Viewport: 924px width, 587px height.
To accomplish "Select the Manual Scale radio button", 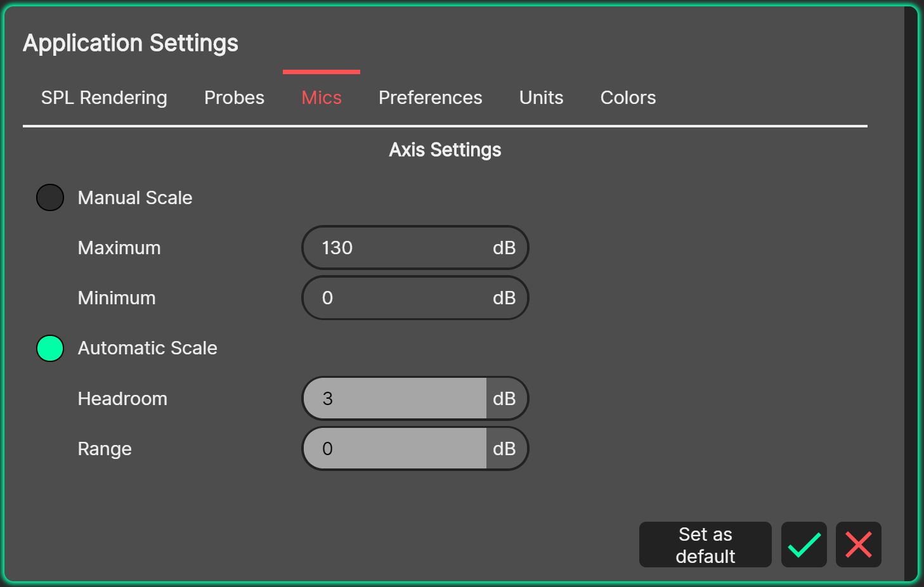I will coord(49,197).
